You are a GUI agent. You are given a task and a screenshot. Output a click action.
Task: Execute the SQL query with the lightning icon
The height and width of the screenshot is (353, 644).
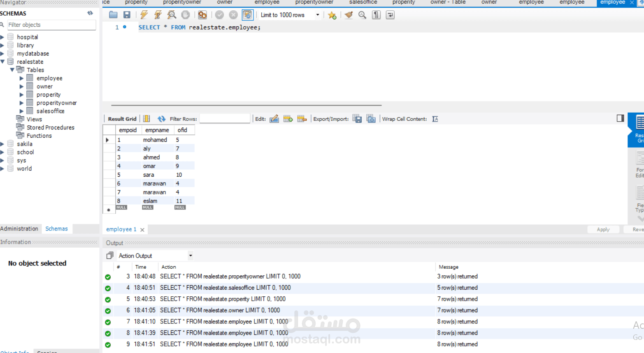[x=144, y=15]
